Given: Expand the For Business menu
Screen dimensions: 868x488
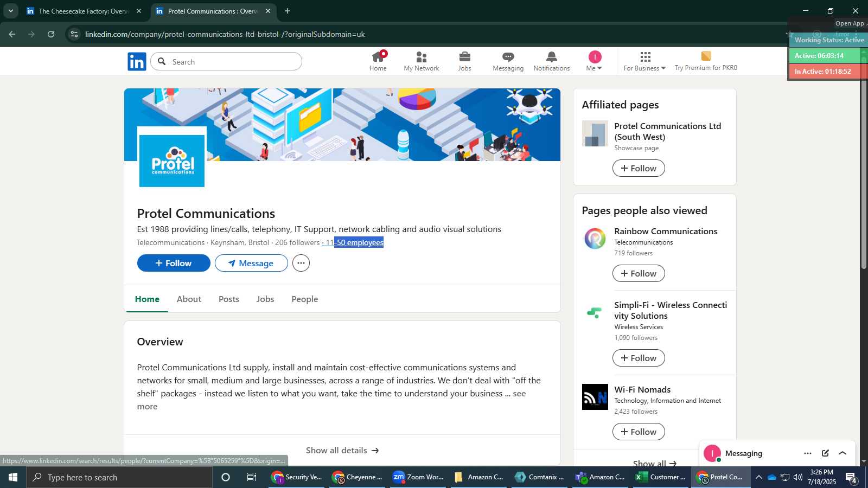Looking at the screenshot, I should pos(644,61).
